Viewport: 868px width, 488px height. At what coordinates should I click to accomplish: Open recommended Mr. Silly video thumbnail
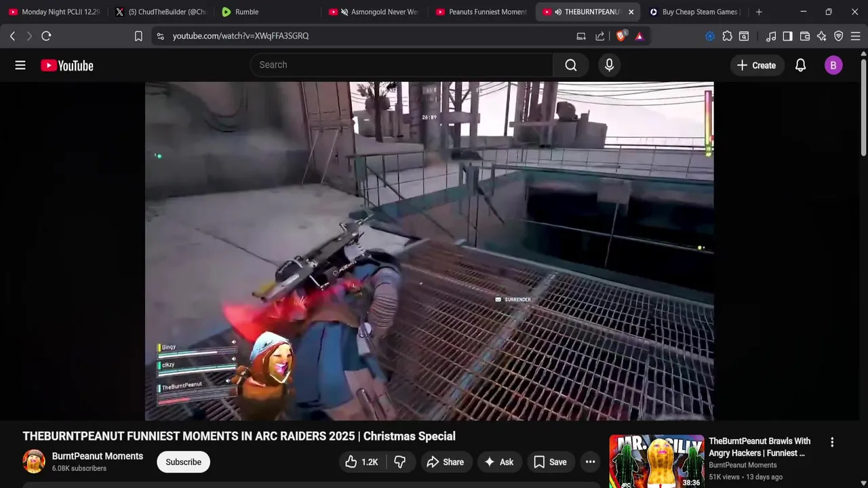pos(656,462)
